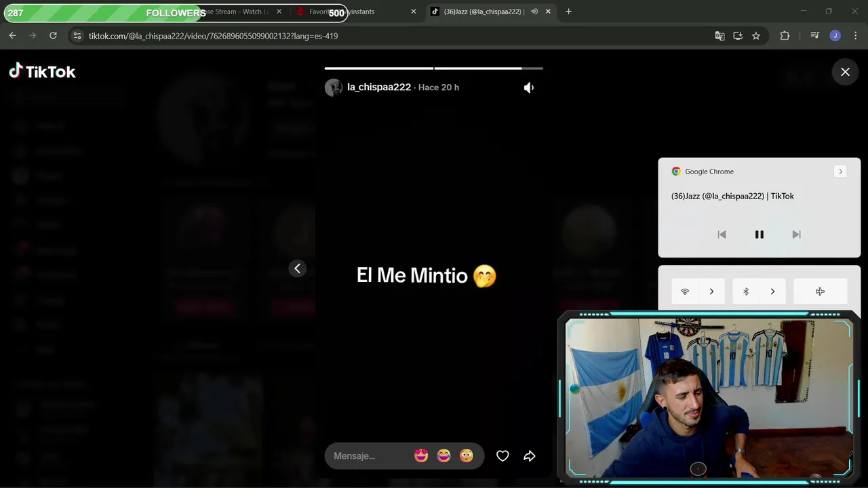Click install app icon in address bar

pos(738,36)
